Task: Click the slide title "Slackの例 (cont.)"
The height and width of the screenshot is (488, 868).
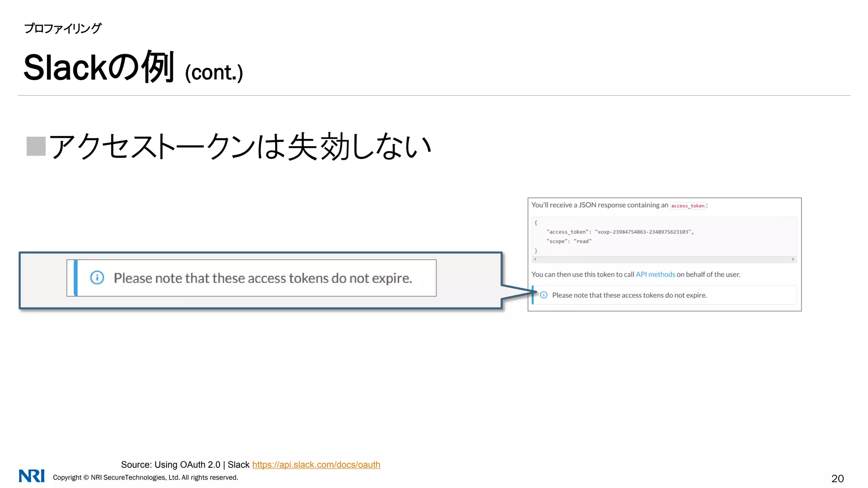Action: click(133, 67)
